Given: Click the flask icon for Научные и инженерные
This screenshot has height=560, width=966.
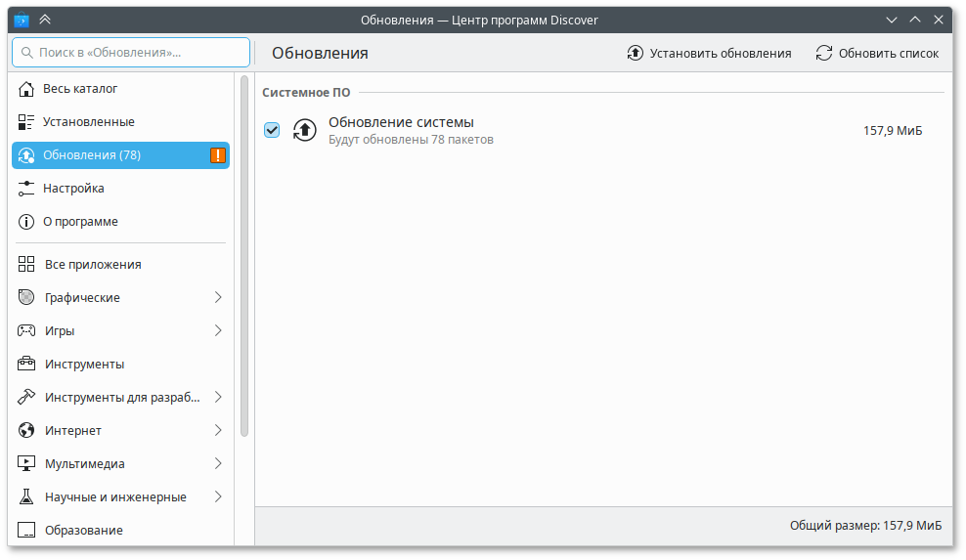Looking at the screenshot, I should coord(26,497).
